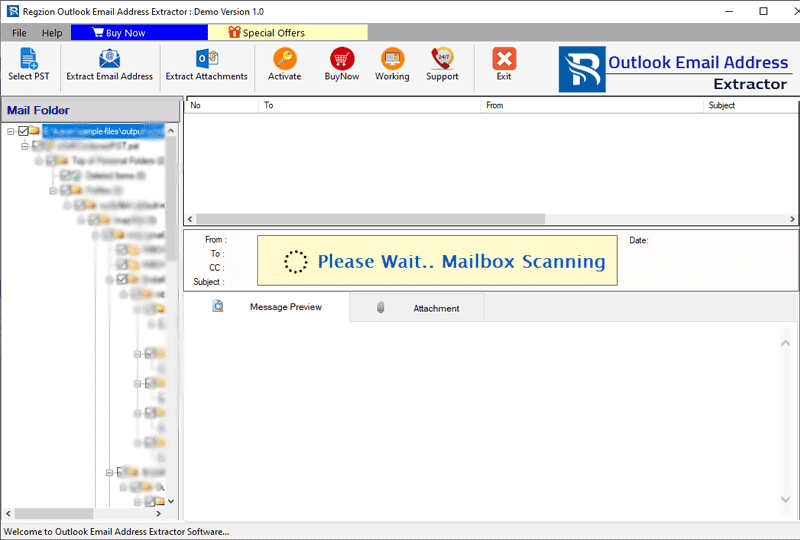Screen dimensions: 800x540
Task: Click the Support 24/7 phone icon
Action: tap(442, 58)
